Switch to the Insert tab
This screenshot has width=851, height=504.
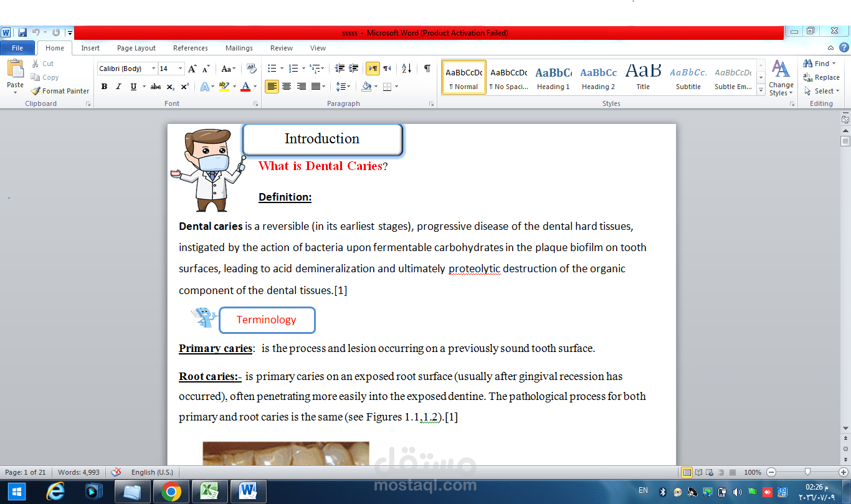pos(90,48)
